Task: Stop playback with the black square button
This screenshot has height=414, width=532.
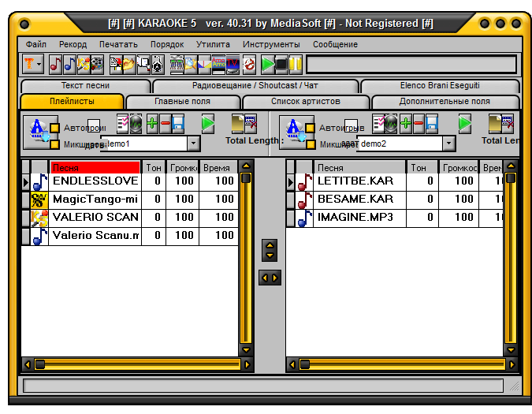Action: [281, 64]
